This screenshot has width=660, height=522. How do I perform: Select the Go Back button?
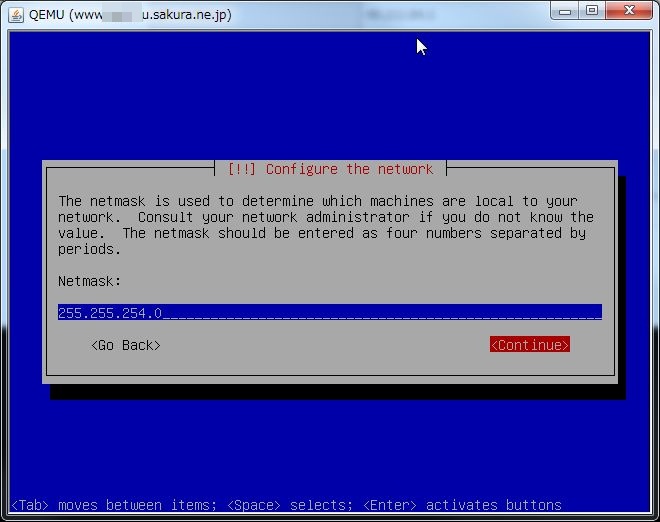(x=126, y=345)
